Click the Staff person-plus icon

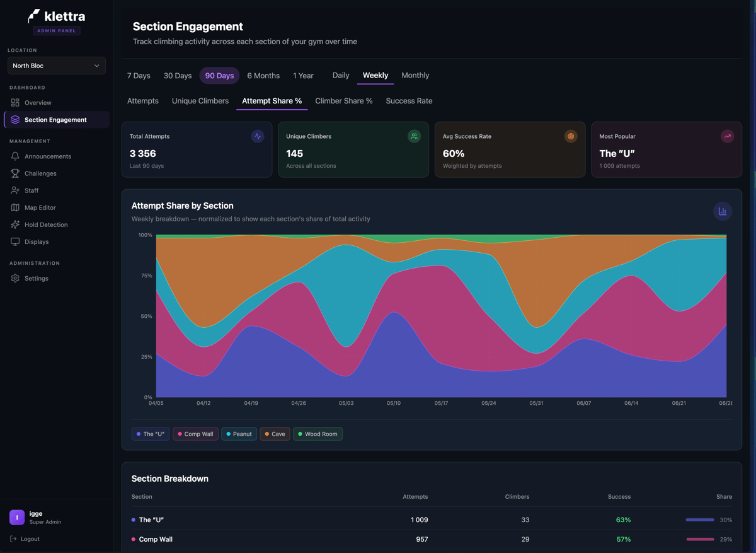(15, 190)
